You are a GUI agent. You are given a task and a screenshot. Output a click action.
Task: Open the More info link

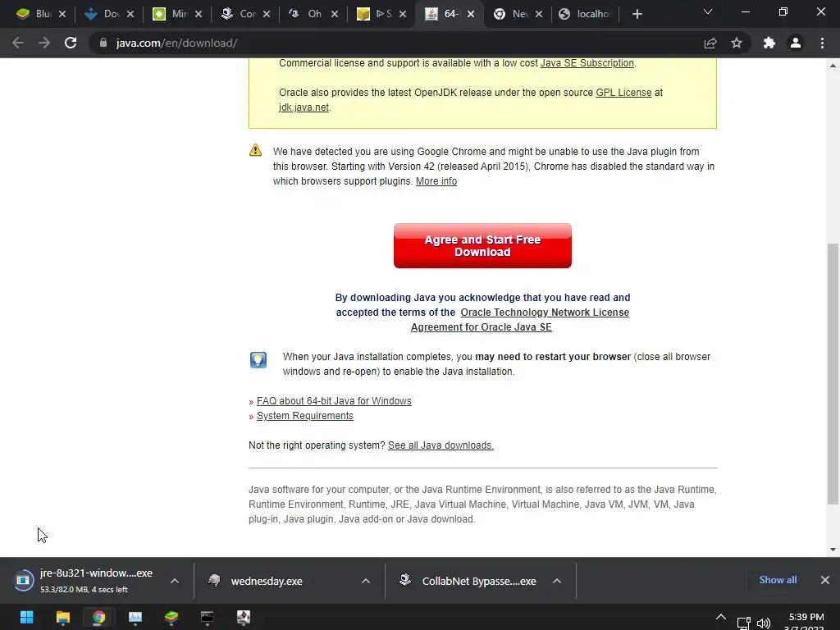(x=436, y=181)
